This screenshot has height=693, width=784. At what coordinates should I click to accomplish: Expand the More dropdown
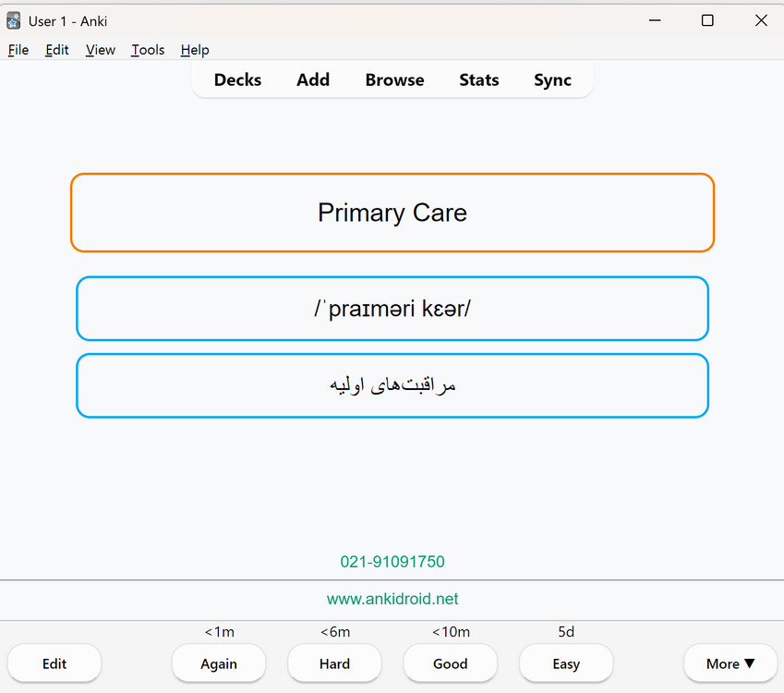coord(730,663)
